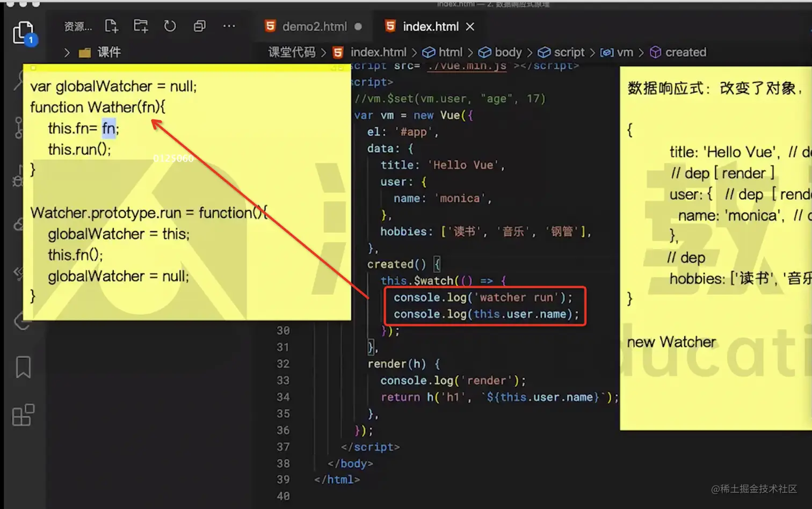
Task: Click the unsaved dot on demo2.html tab
Action: click(x=358, y=26)
